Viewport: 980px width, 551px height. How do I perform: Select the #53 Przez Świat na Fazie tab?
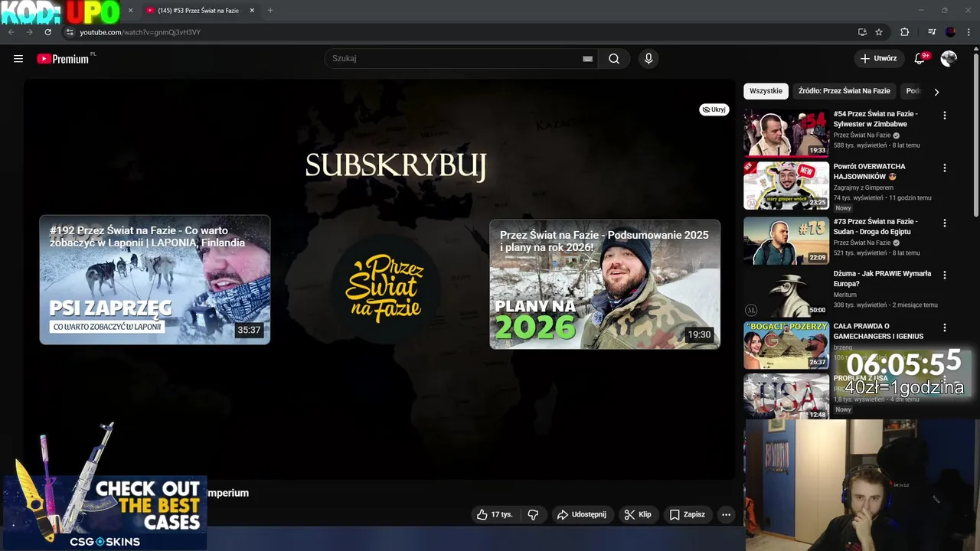pos(199,10)
